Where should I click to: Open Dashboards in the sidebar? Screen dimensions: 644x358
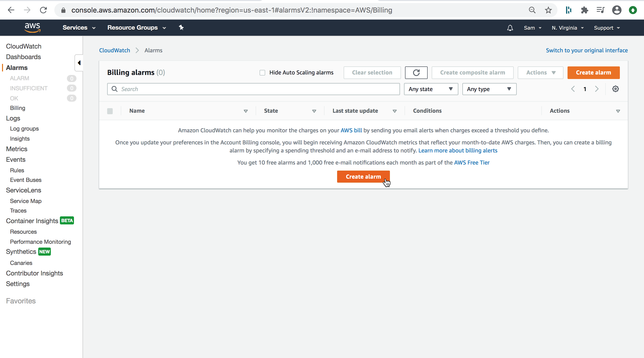click(x=23, y=57)
